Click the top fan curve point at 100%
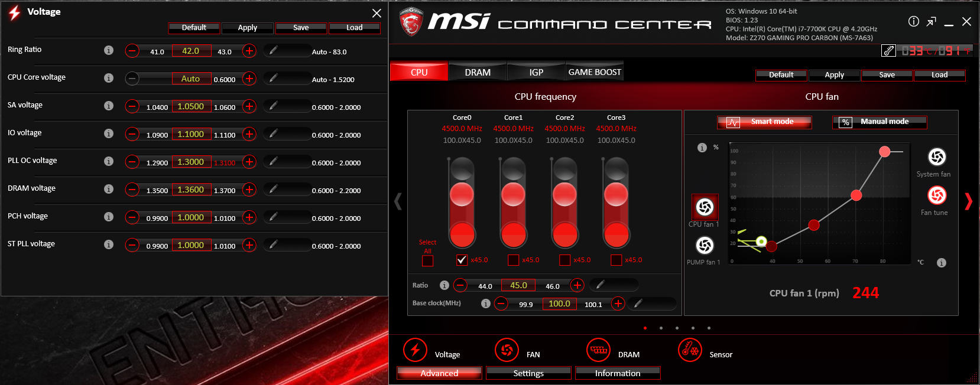The width and height of the screenshot is (980, 385). (884, 152)
